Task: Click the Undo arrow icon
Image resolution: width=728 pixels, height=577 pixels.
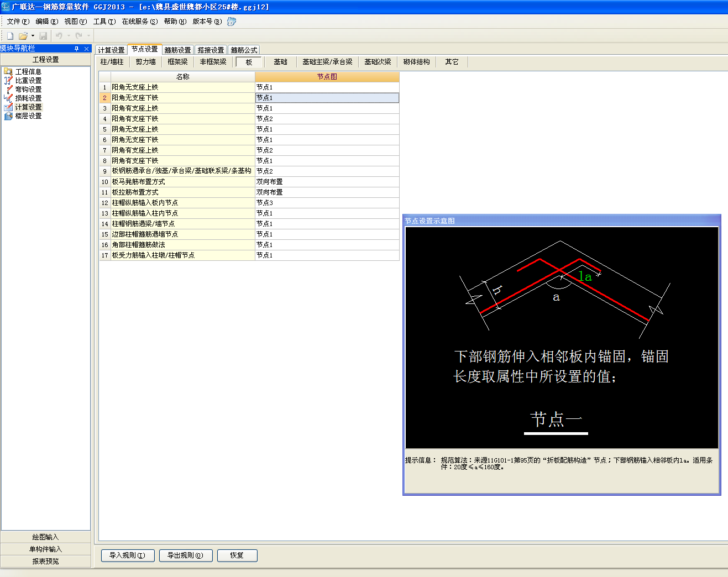Action: coord(59,36)
